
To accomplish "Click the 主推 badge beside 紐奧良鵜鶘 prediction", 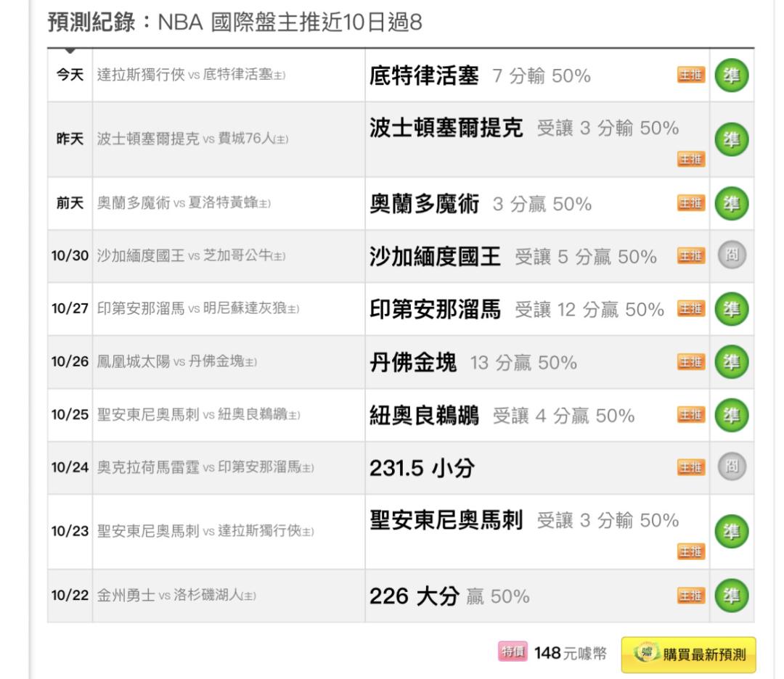I will pyautogui.click(x=691, y=415).
